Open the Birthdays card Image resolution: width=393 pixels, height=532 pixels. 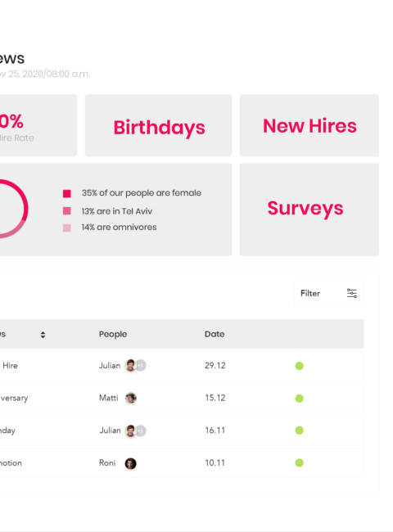pyautogui.click(x=159, y=125)
